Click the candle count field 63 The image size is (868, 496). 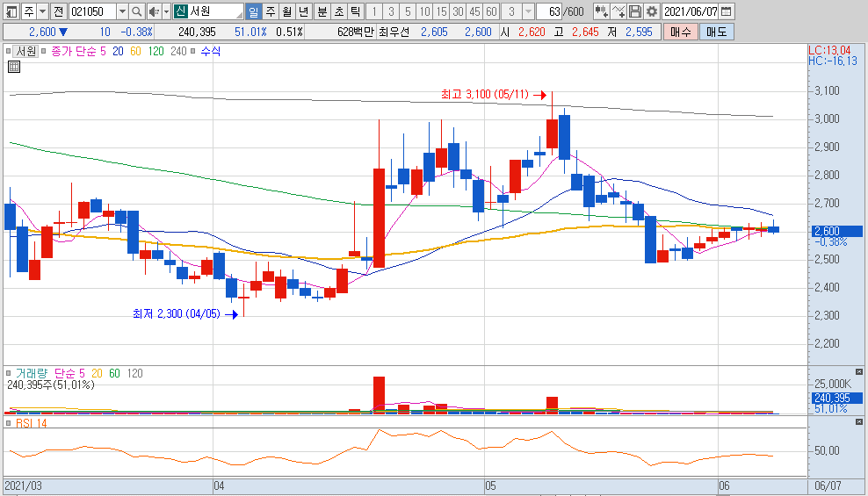click(x=550, y=11)
